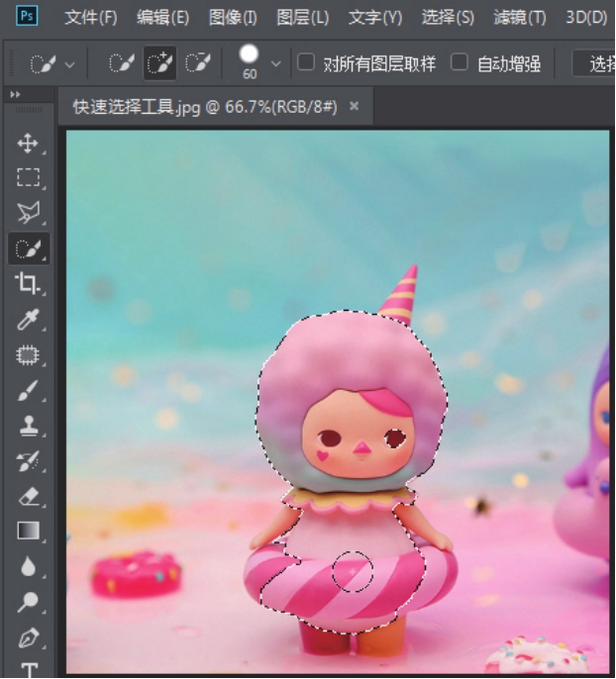616x679 pixels.
Task: Select the History Brush tool
Action: (28, 461)
